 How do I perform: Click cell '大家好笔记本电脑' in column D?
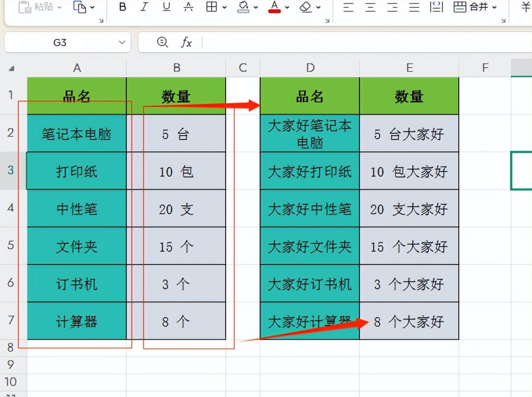(310, 133)
